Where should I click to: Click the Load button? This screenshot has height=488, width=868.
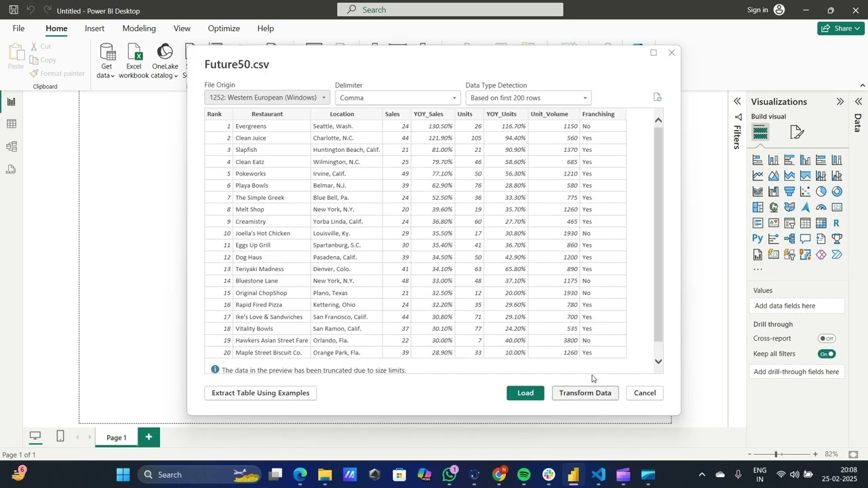coord(526,393)
